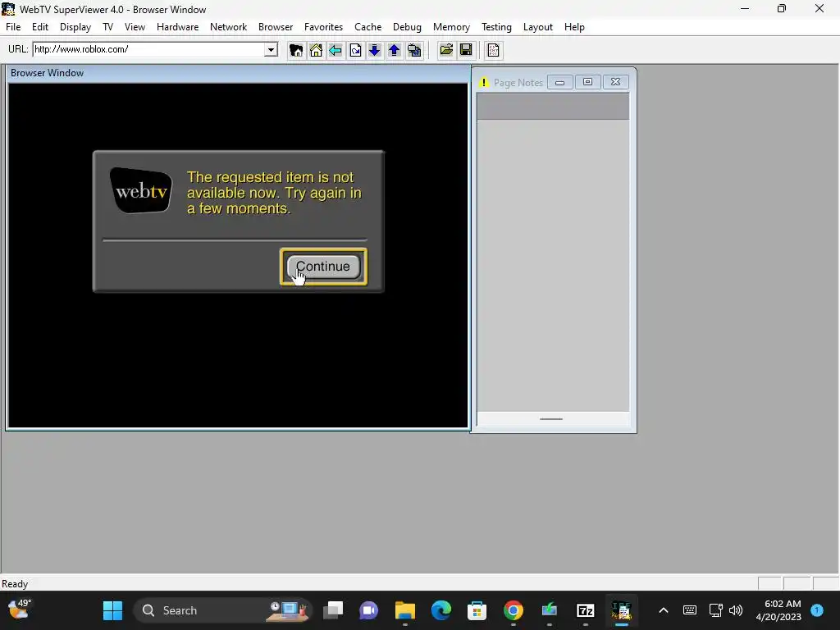The width and height of the screenshot is (840, 630).
Task: Click the touch keyboard tray icon
Action: [x=689, y=610]
